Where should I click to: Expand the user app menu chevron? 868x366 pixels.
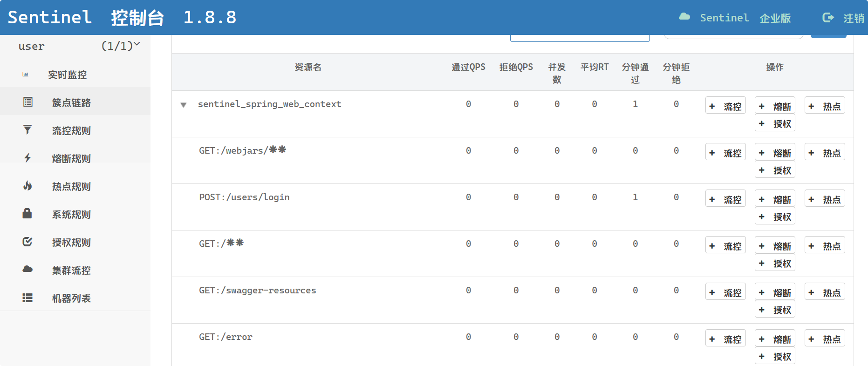[137, 44]
